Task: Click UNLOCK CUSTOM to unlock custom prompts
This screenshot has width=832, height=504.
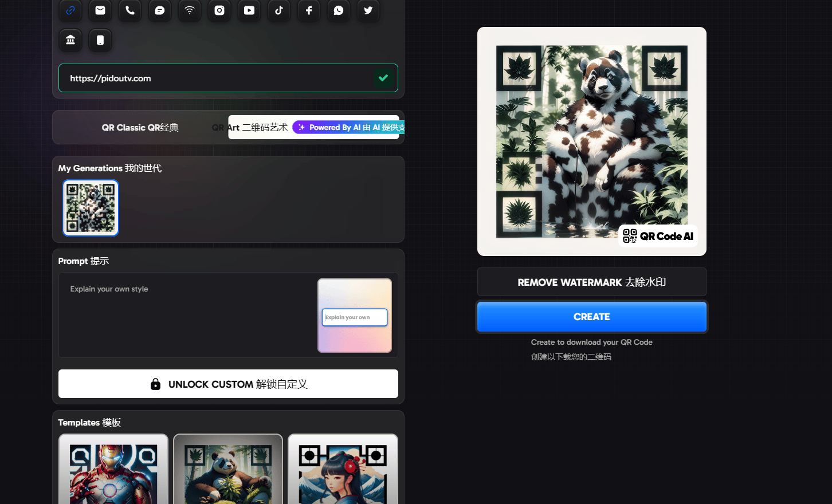Action: (228, 383)
